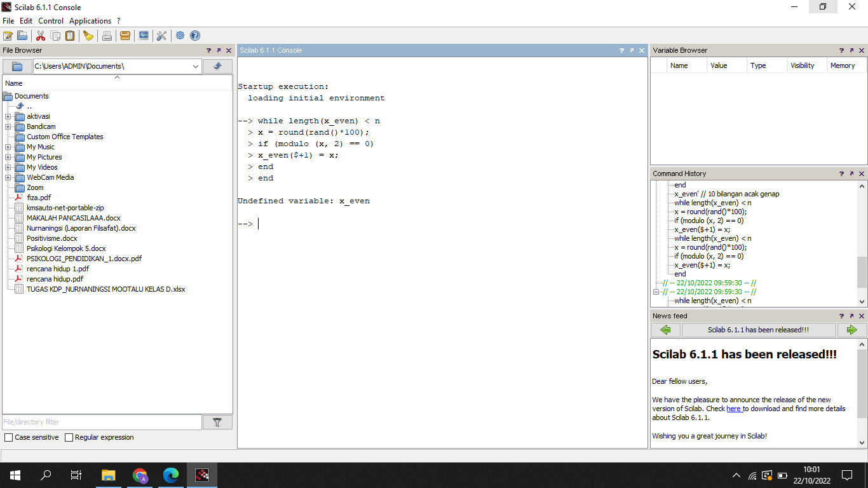Show previous news feed item
Viewport: 868px width, 488px height.
point(665,330)
